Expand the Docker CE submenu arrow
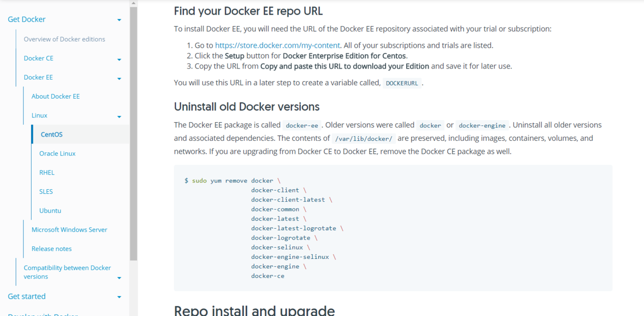This screenshot has width=644, height=316. coord(119,60)
